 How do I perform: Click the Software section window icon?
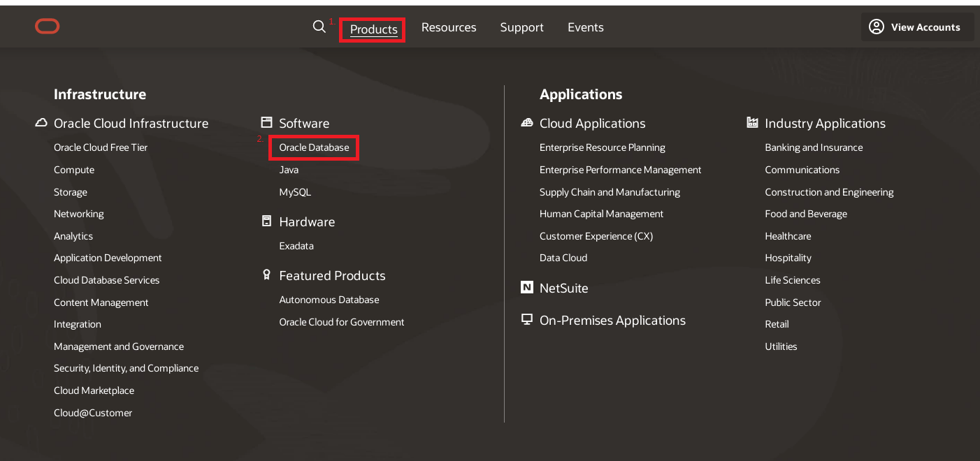(266, 122)
